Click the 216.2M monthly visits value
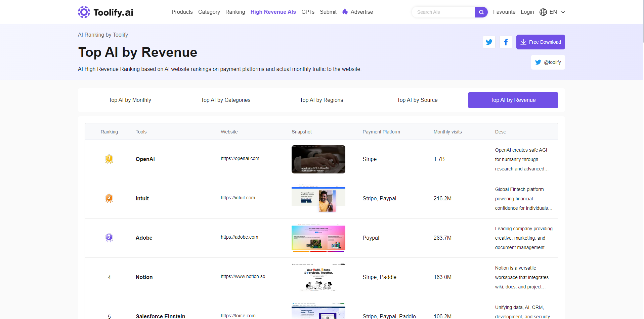 click(x=442, y=198)
